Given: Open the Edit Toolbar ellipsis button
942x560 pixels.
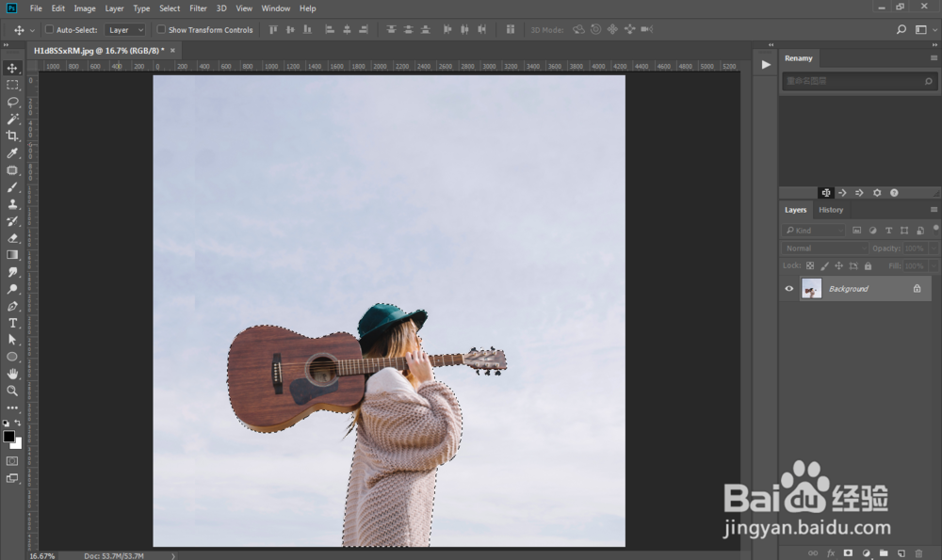Looking at the screenshot, I should click(12, 408).
